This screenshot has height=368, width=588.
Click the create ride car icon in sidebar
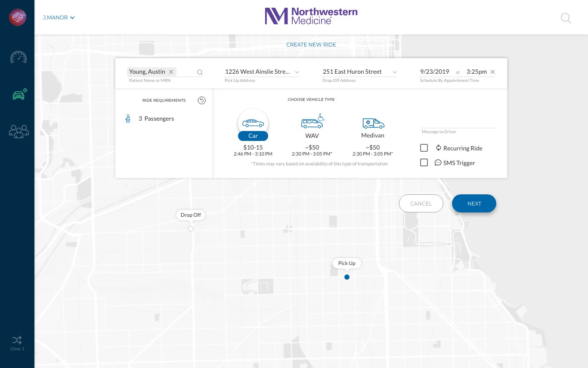[19, 94]
